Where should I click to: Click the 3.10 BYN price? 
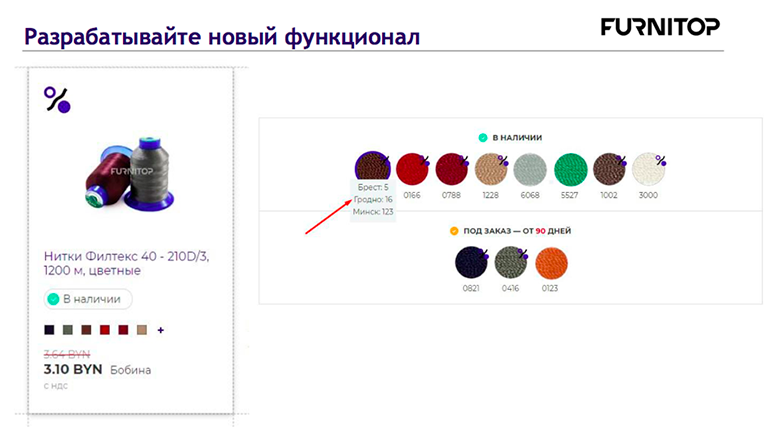tap(73, 369)
